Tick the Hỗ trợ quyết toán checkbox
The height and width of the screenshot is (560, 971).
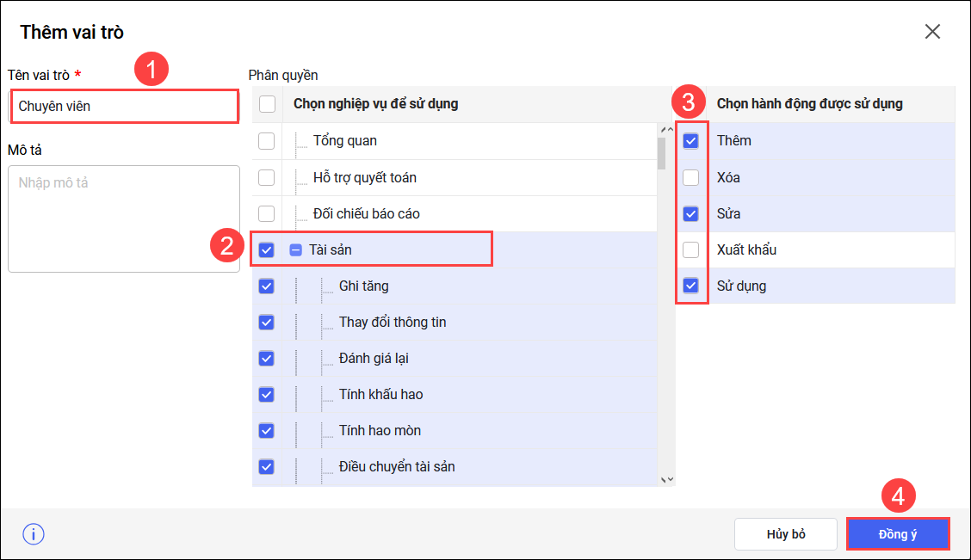(x=267, y=177)
